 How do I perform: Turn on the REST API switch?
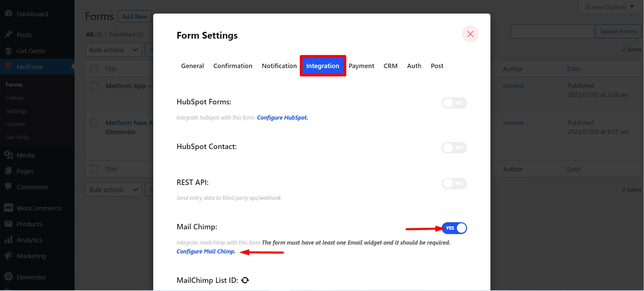tap(454, 184)
